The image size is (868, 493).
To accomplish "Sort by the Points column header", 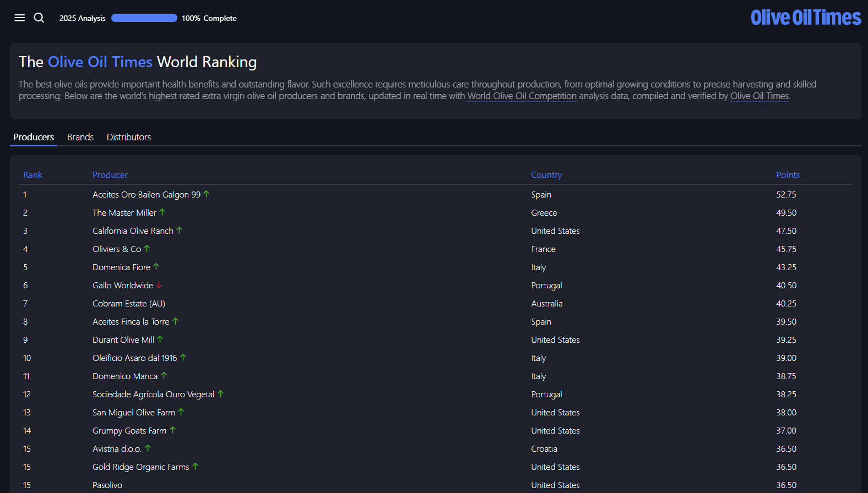I will point(788,175).
